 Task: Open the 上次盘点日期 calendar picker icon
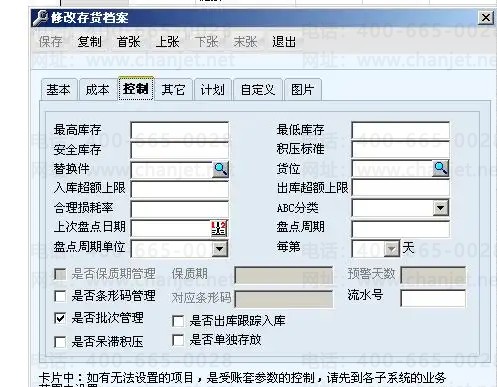click(219, 228)
